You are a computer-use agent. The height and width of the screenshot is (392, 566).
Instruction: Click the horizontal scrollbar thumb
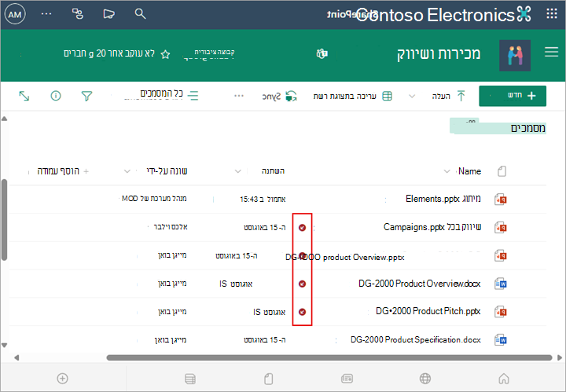pyautogui.click(x=329, y=357)
